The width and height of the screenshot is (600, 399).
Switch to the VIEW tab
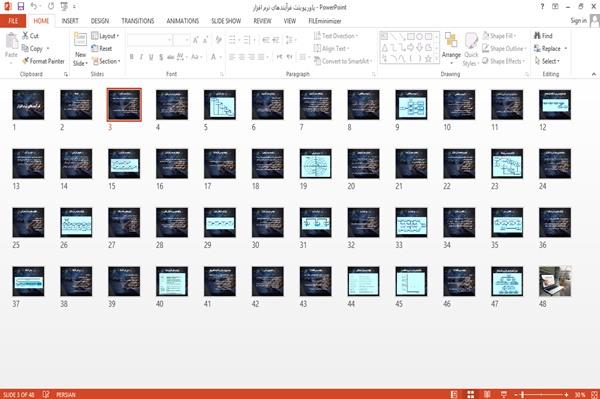click(x=290, y=21)
